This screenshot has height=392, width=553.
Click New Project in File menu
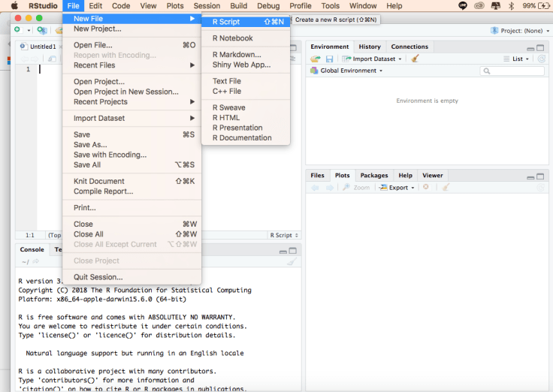[132, 29]
